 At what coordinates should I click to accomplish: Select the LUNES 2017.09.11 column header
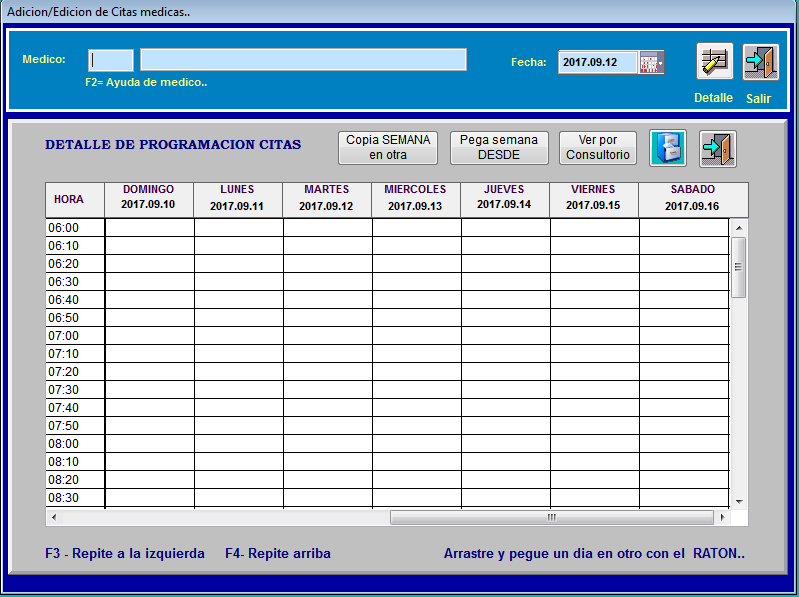(237, 200)
